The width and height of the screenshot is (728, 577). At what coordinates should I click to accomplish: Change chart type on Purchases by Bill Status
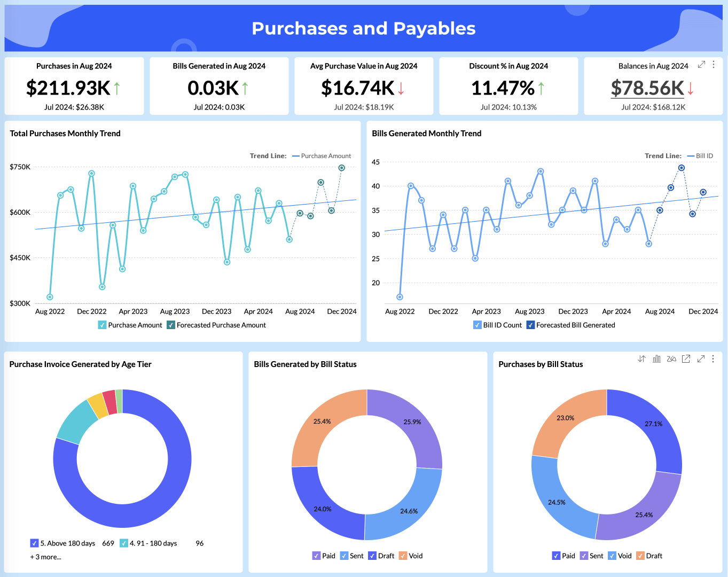coord(656,359)
